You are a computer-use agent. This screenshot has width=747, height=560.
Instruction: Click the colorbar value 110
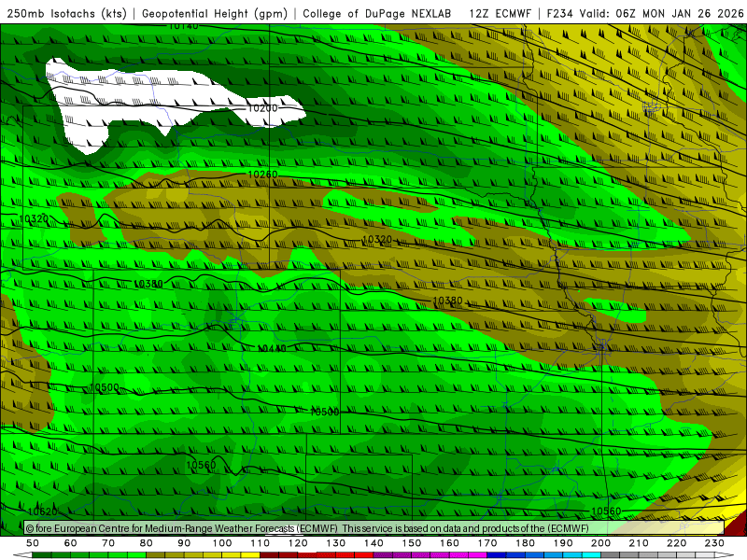pyautogui.click(x=261, y=543)
